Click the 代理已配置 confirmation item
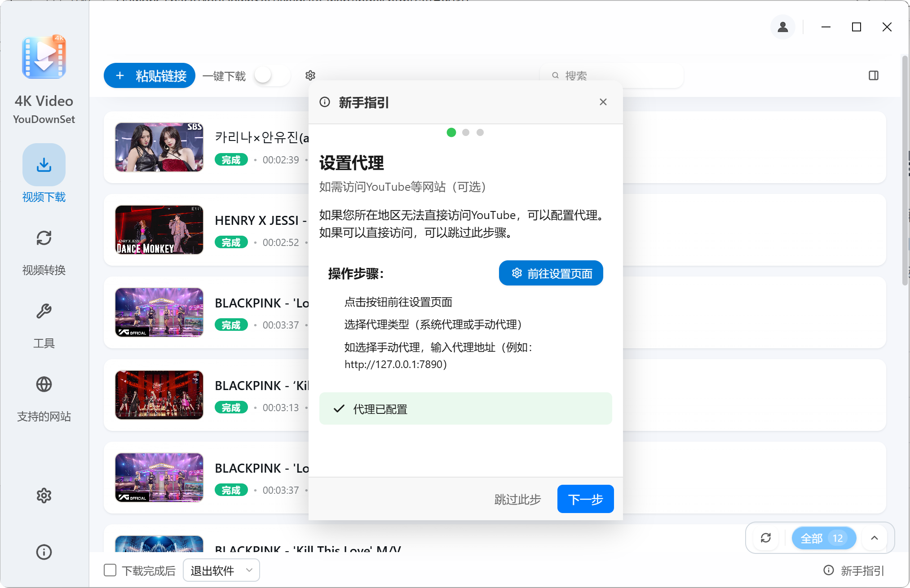Screen dimensions: 910x588 coord(465,408)
